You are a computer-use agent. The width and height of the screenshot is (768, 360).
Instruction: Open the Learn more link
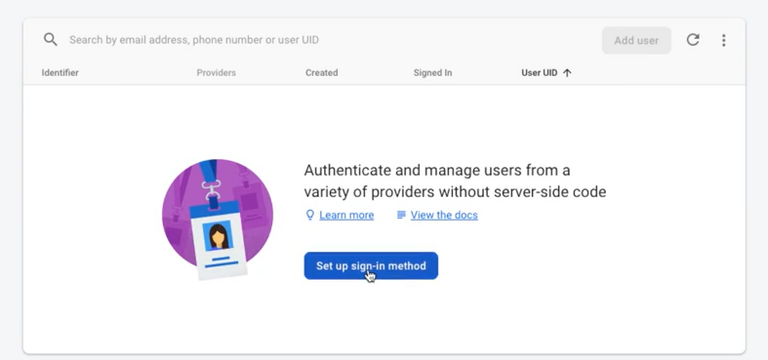346,215
